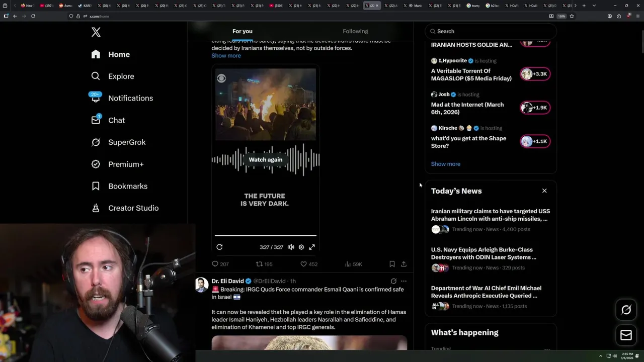Open the Firefox account icon
Viewport: 644px width, 362px height.
click(610, 16)
